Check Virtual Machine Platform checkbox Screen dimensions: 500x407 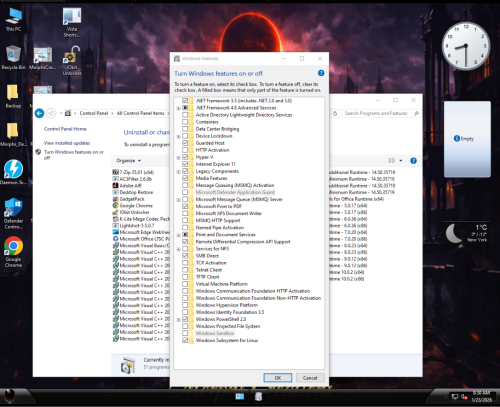coord(185,284)
